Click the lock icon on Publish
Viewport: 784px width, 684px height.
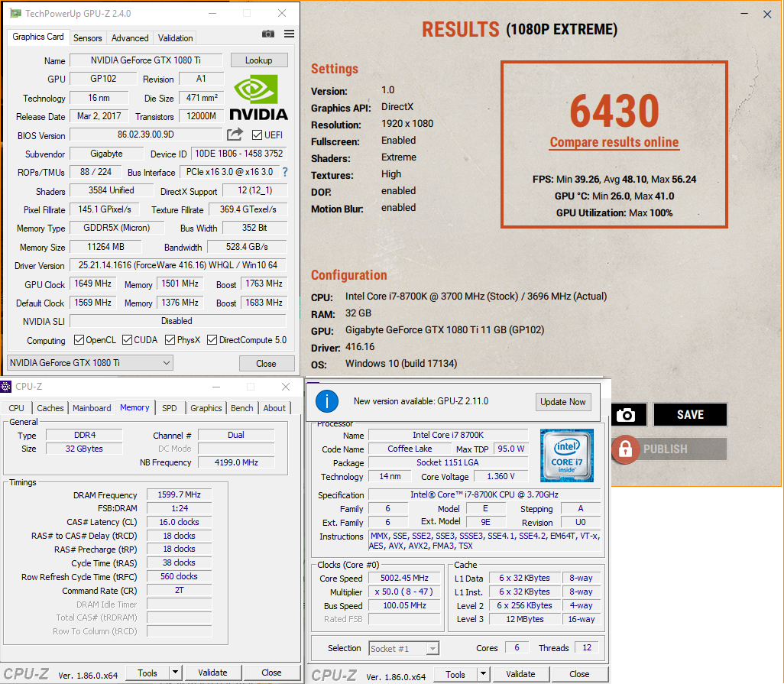626,449
